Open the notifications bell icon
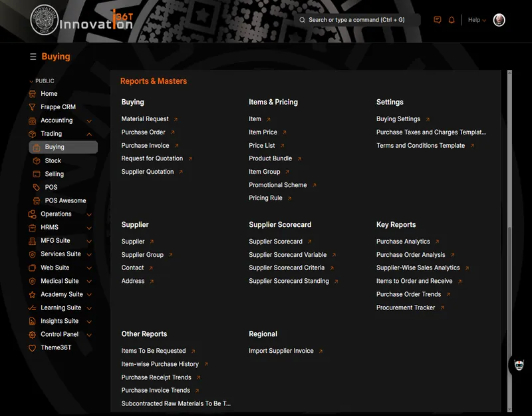Screen dimensions: 532x416 pyautogui.click(x=452, y=20)
